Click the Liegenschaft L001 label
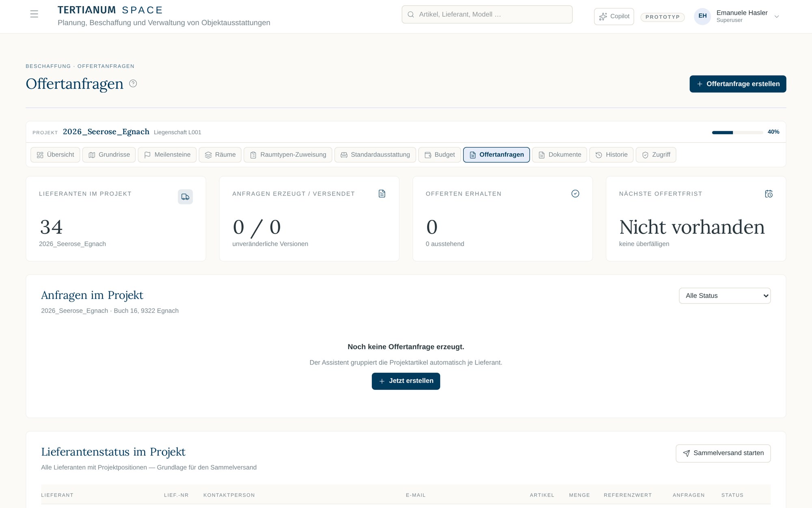 click(177, 132)
